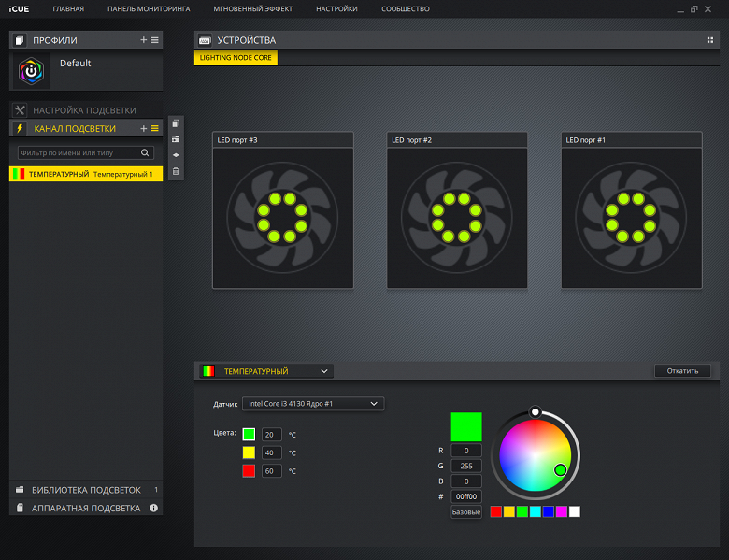729x560 pixels.
Task: Open the Датчик sensor dropdown
Action: (313, 404)
